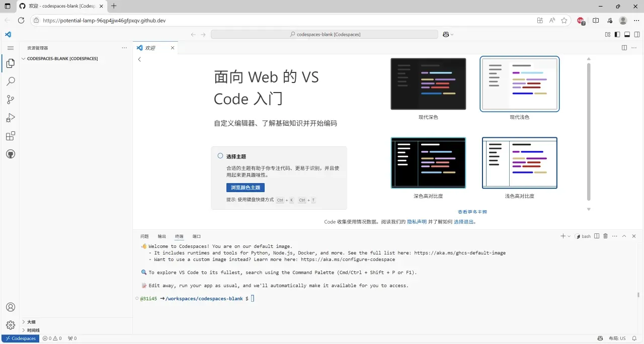The width and height of the screenshot is (644, 344).
Task: Choose the 深色高对比度 theme thumbnail
Action: (x=428, y=163)
